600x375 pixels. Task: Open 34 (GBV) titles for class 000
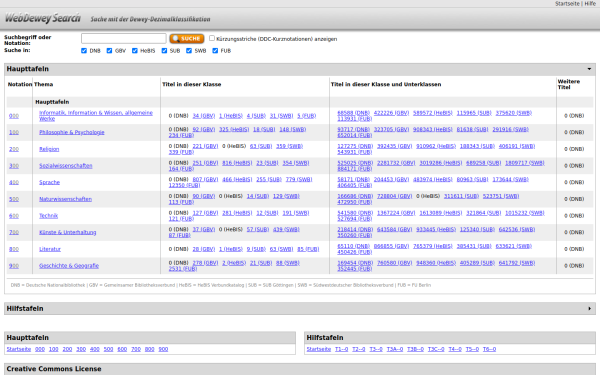pos(204,116)
